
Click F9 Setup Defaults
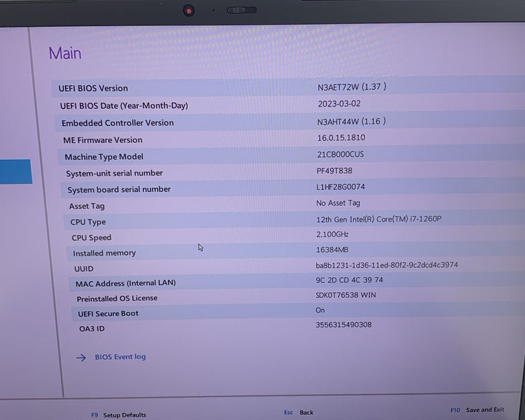click(119, 415)
